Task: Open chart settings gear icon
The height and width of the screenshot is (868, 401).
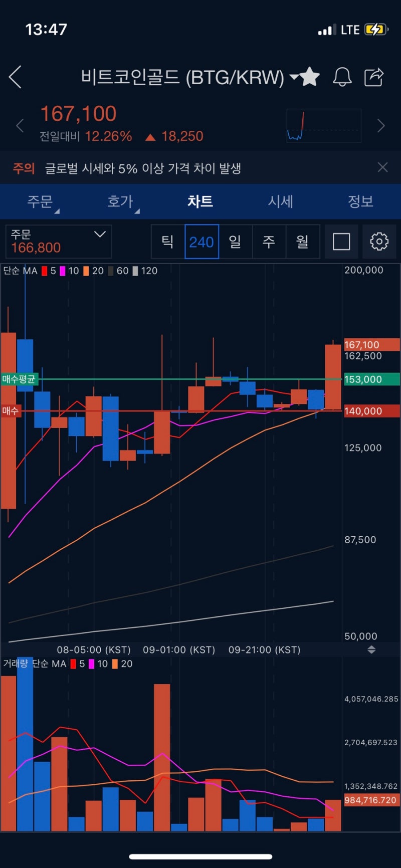Action: pos(379,242)
